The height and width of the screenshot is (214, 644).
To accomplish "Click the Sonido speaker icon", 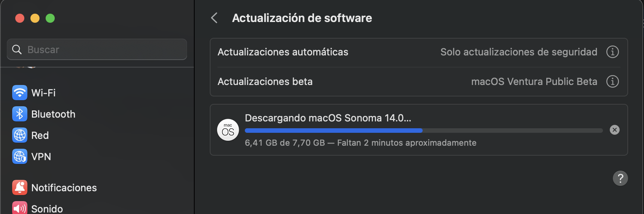I will [20, 208].
